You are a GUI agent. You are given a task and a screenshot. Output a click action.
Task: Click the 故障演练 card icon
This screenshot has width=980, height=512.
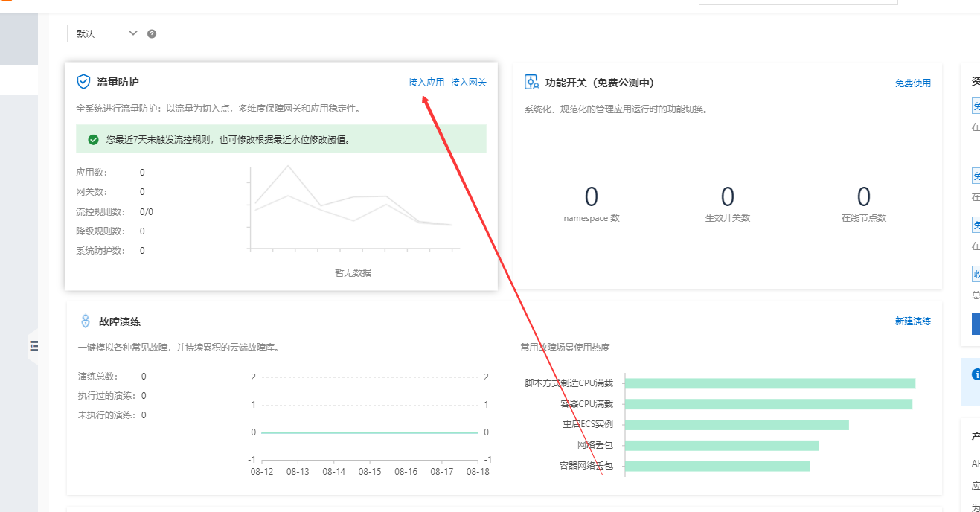(85, 321)
